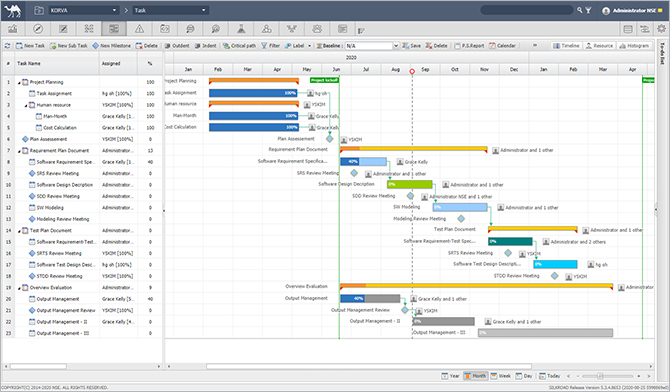Click the New Milestone diamond icon
This screenshot has width=670, height=392.
(96, 46)
